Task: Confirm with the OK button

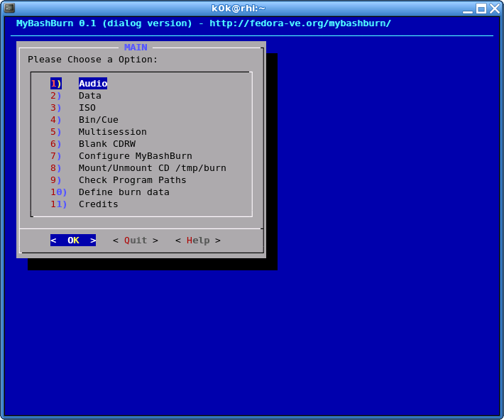Action: point(73,241)
